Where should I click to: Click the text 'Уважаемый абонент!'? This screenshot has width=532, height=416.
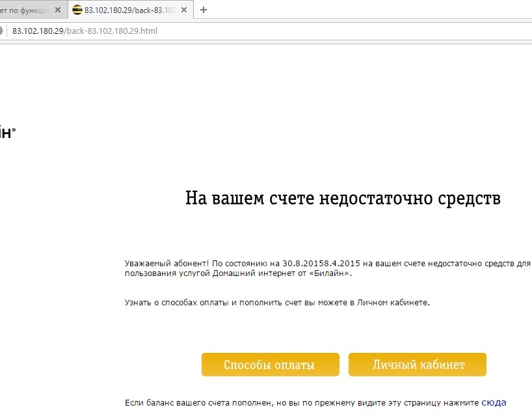click(x=166, y=264)
